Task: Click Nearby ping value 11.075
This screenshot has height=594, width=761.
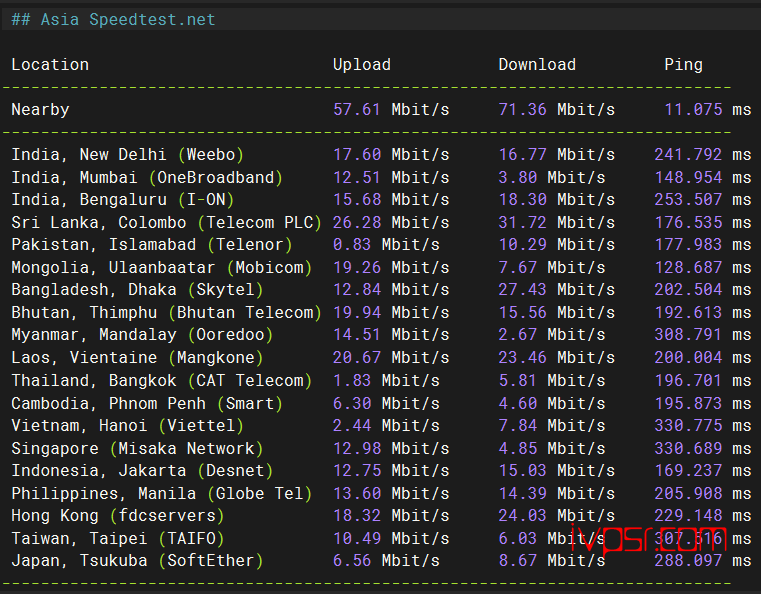Action: click(x=693, y=110)
